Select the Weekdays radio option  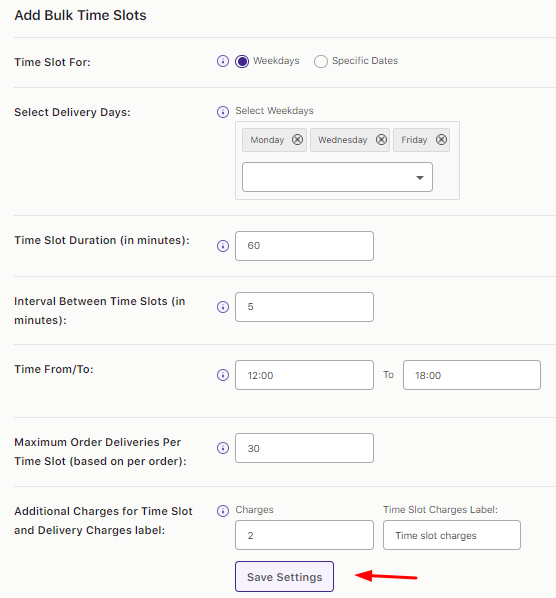[x=242, y=61]
